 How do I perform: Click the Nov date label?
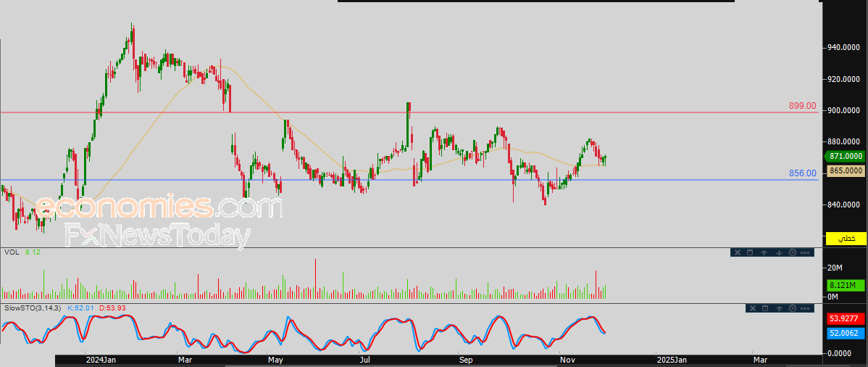tap(567, 360)
